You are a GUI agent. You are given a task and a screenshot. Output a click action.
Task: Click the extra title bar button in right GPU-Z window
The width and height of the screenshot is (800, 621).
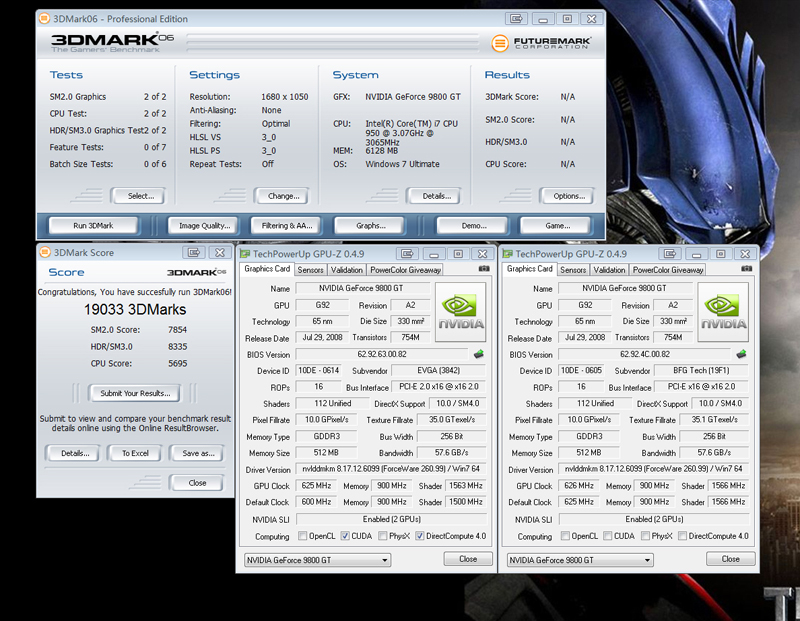coord(670,254)
